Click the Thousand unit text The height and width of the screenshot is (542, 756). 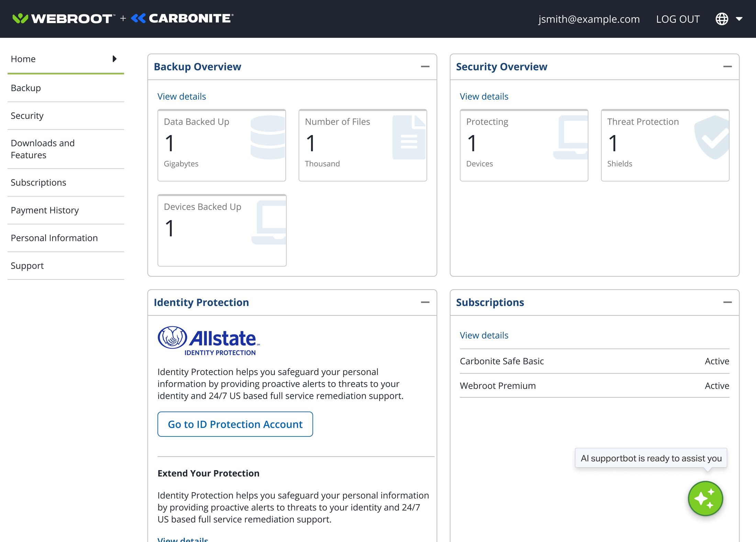coord(322,164)
